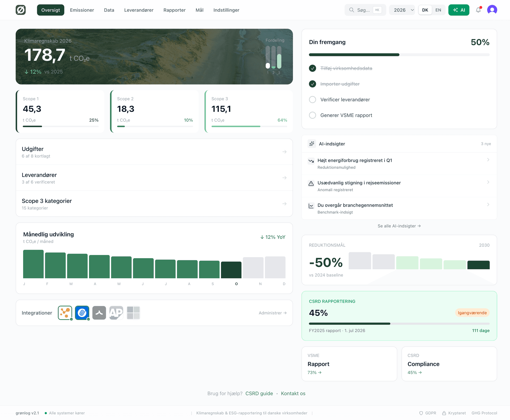
Task: Open the CSRD guide link
Action: 259,393
